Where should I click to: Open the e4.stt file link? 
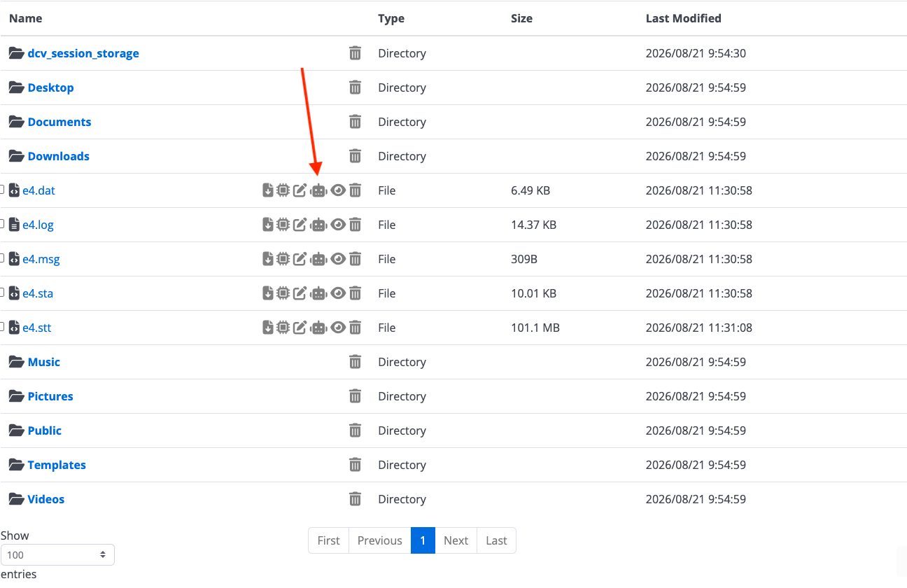click(37, 328)
